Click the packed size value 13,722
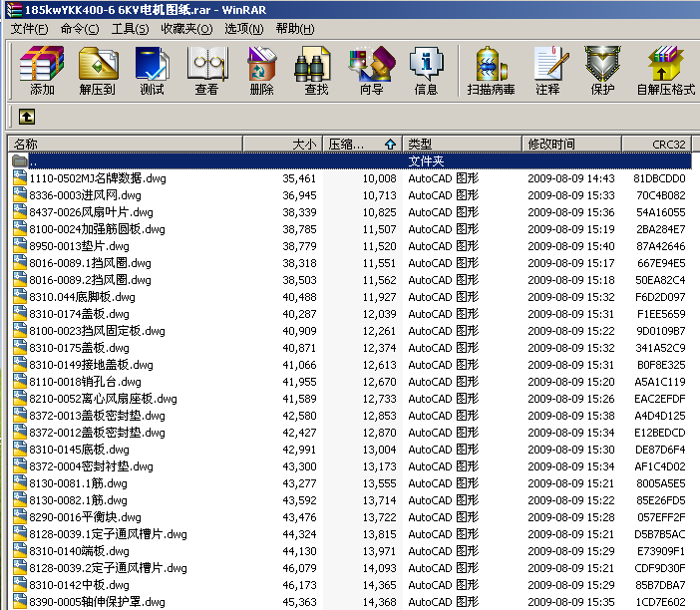 379,517
